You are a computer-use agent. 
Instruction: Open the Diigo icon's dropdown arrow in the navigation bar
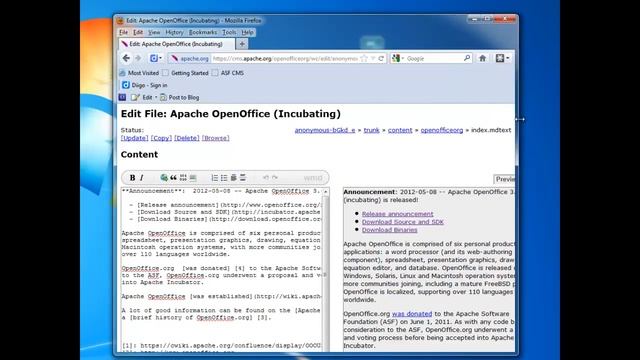tap(160, 58)
